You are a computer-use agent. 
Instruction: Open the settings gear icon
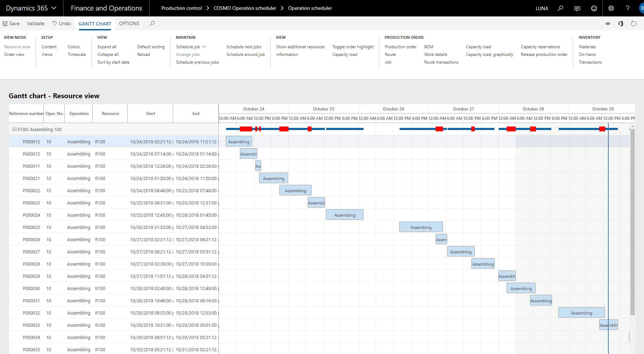(x=611, y=8)
